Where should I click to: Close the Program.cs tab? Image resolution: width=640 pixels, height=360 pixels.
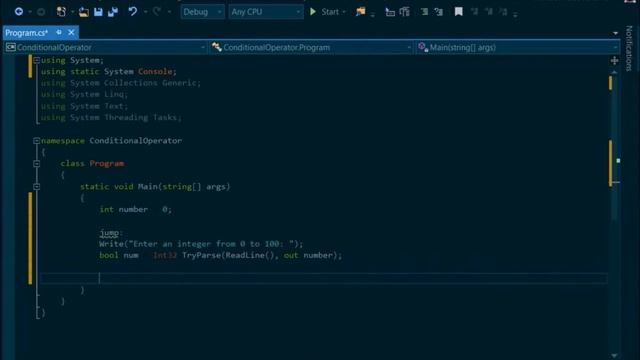pyautogui.click(x=71, y=32)
